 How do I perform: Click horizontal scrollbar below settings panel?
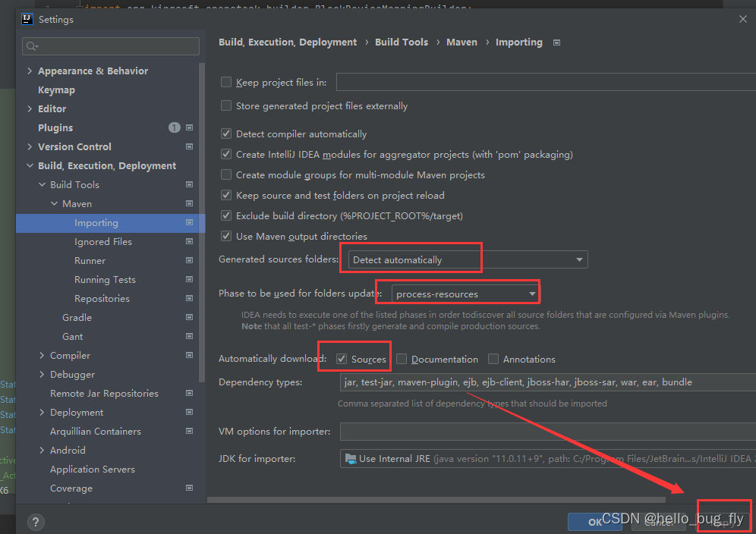coord(436,500)
